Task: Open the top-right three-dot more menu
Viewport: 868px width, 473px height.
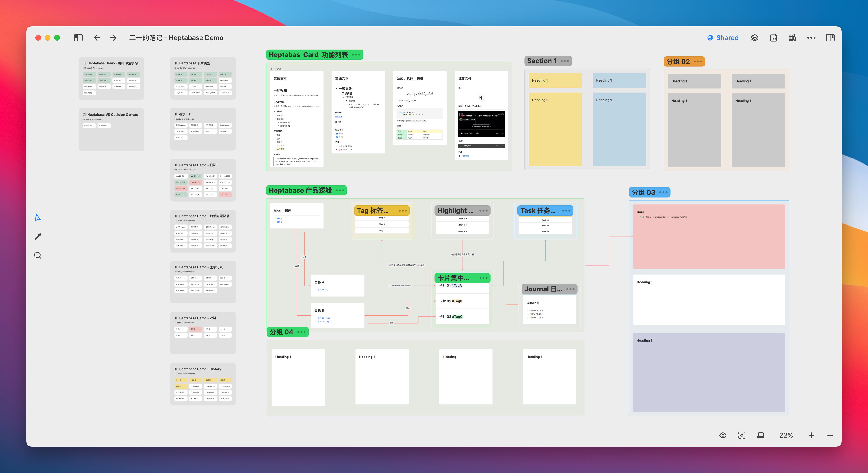Action: [811, 38]
